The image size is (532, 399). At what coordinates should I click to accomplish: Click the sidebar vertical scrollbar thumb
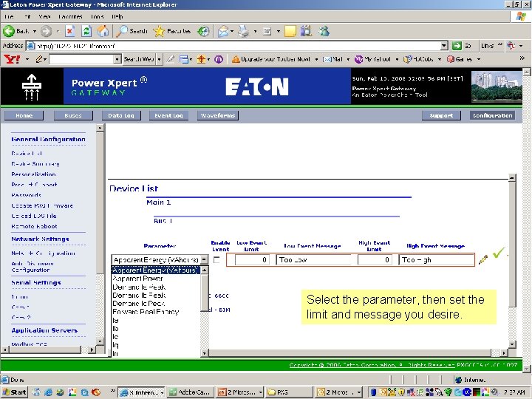(100, 203)
